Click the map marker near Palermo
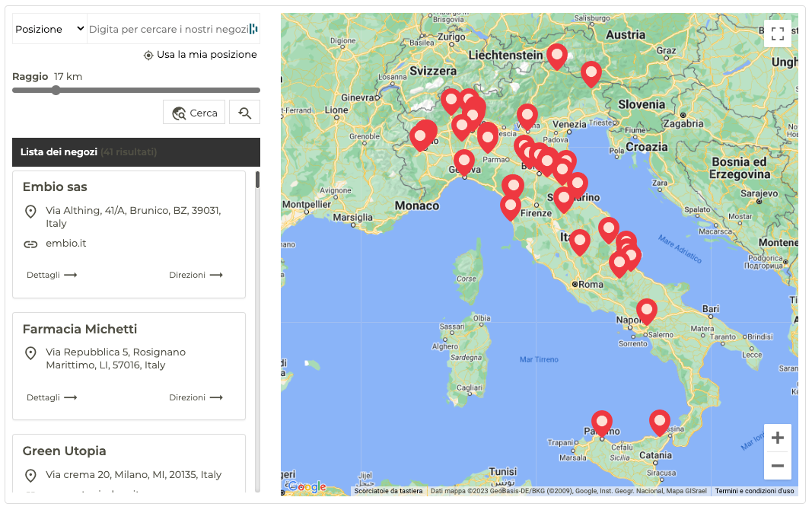Viewport: 812px width, 510px height. tap(602, 422)
